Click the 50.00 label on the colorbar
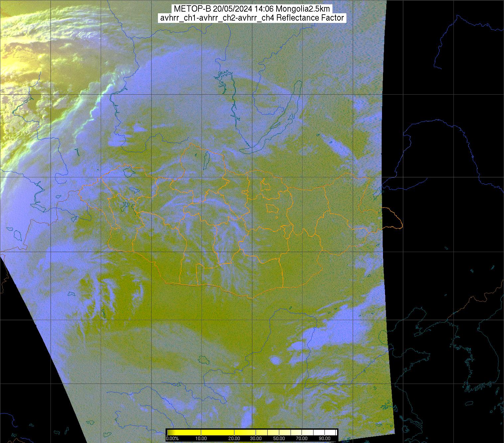504x443 pixels. (x=278, y=439)
